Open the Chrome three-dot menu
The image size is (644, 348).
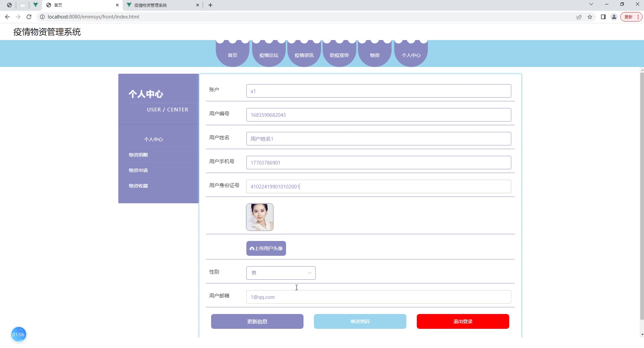coord(638,17)
